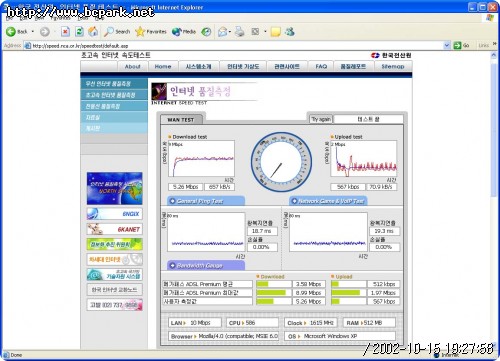Click the 5.26 Mbps download result value
500x361 pixels.
tap(185, 187)
